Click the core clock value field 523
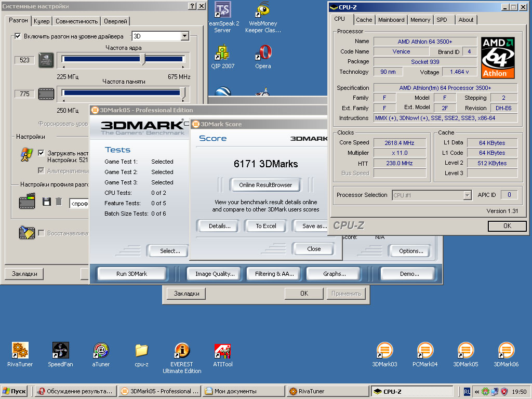 click(24, 60)
